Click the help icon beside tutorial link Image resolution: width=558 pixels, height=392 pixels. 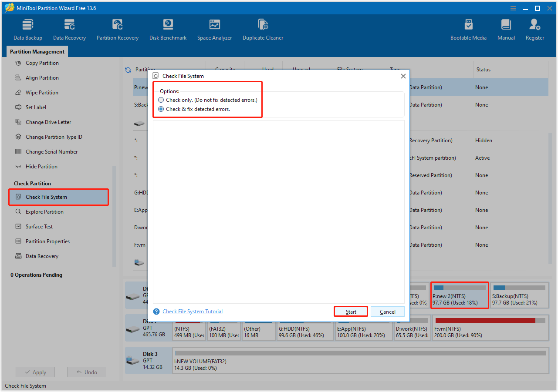pyautogui.click(x=156, y=312)
